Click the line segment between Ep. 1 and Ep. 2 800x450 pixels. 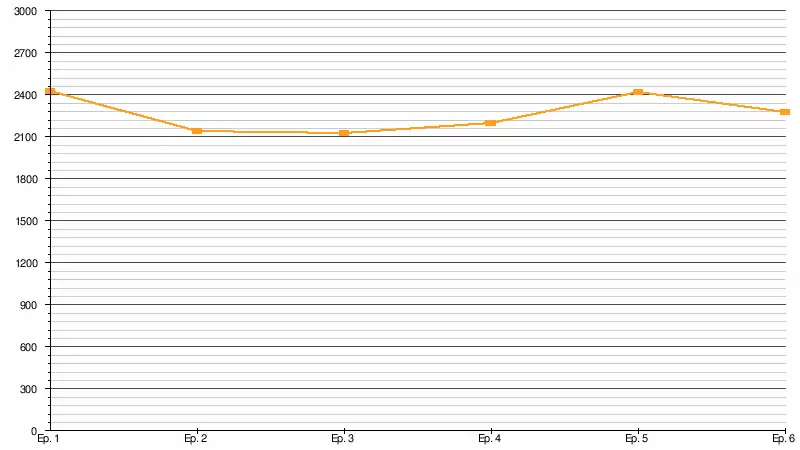tap(123, 111)
